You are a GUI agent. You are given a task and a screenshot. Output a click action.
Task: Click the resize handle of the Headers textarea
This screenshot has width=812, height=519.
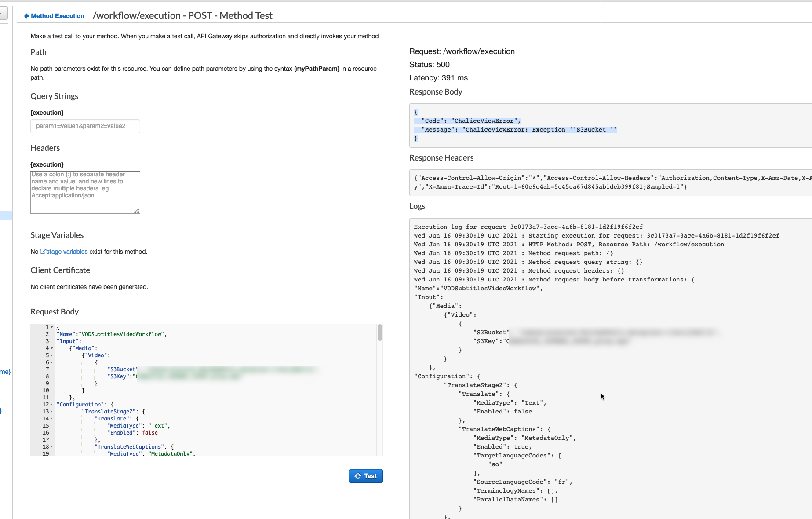(137, 211)
